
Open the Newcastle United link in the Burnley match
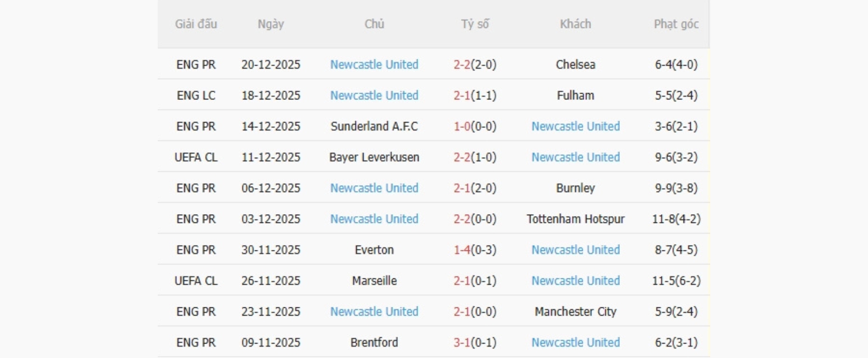(374, 188)
